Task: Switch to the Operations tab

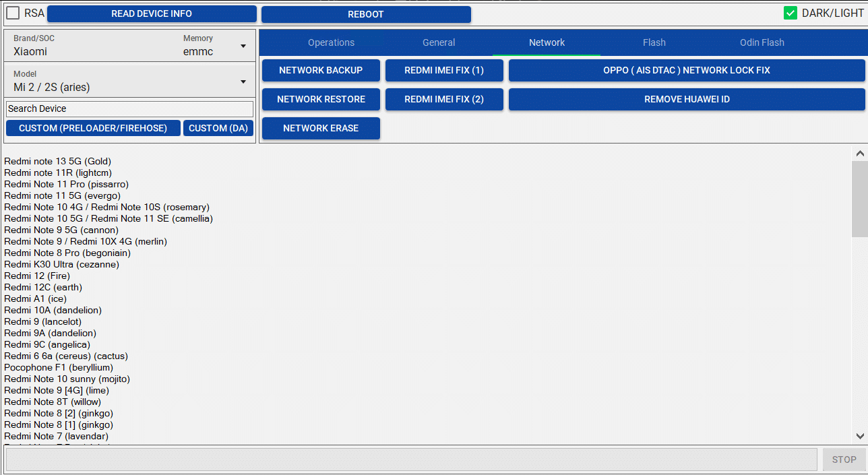Action: coord(331,42)
